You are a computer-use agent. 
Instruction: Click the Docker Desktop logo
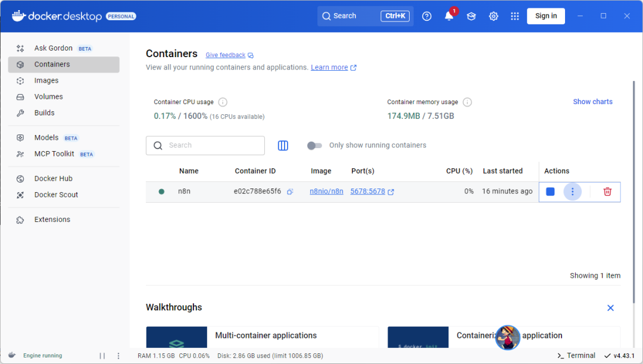click(x=57, y=16)
